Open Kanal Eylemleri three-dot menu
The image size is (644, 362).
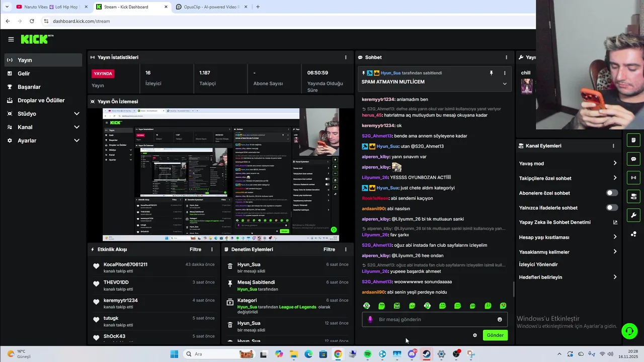[613, 146]
